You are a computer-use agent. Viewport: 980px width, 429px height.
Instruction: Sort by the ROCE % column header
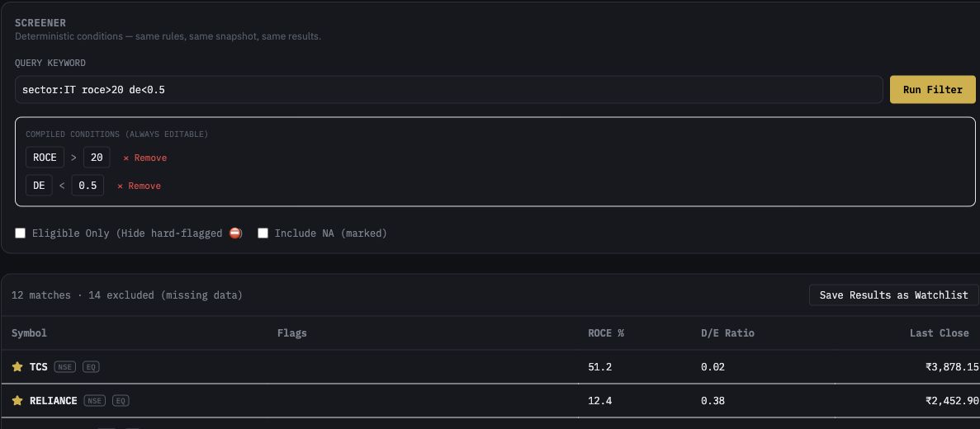point(606,332)
